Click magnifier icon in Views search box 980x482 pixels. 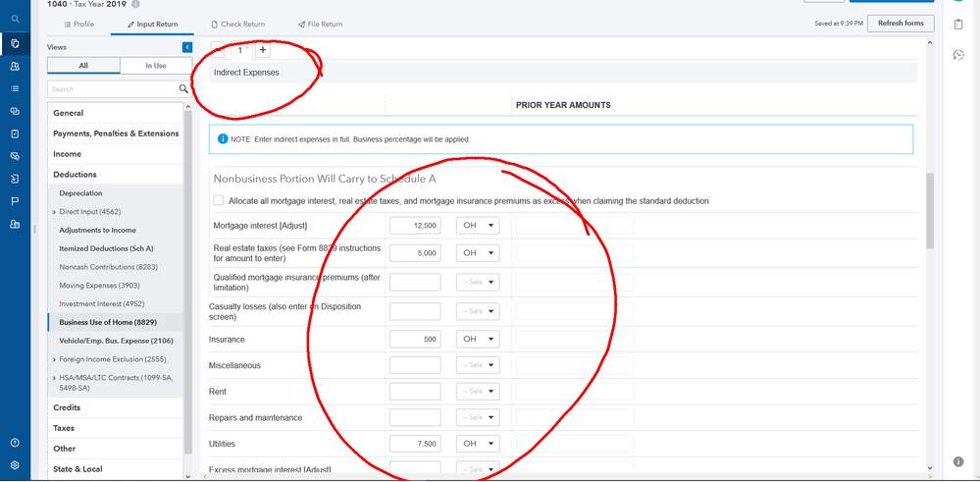[x=183, y=89]
